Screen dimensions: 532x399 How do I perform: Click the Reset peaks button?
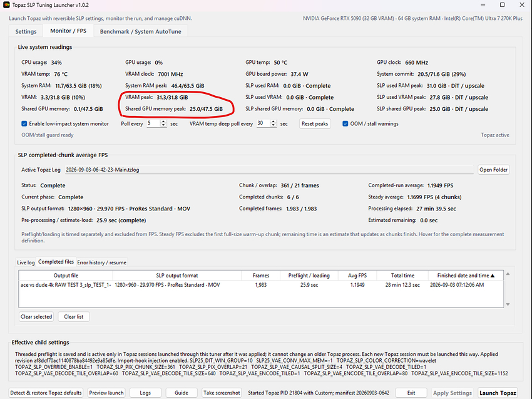[315, 123]
